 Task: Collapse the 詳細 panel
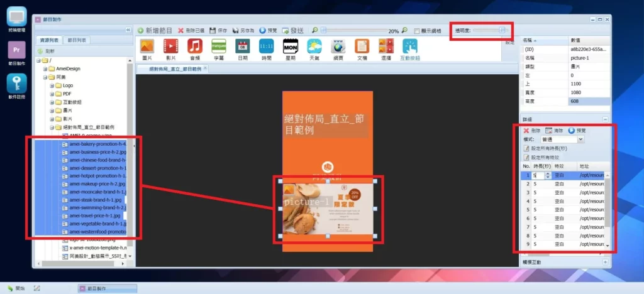pyautogui.click(x=605, y=119)
